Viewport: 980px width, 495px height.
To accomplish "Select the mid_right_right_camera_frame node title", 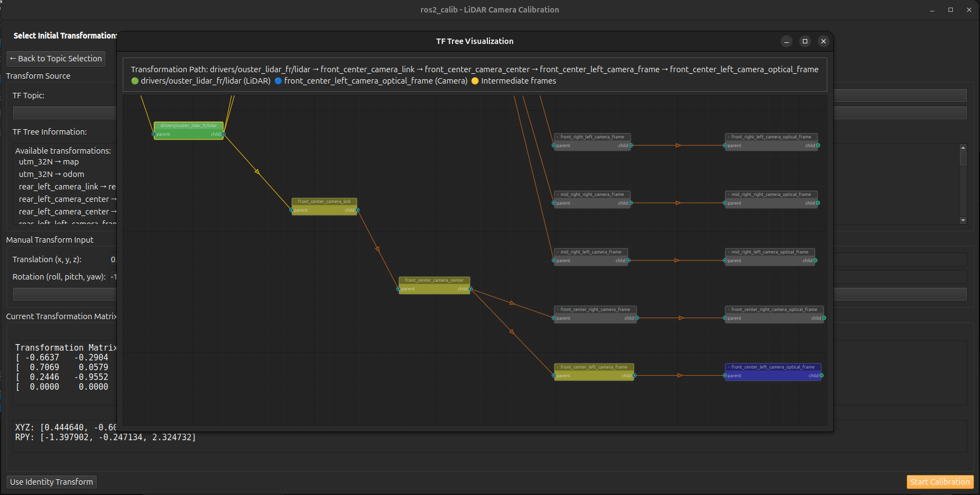I will 592,194.
